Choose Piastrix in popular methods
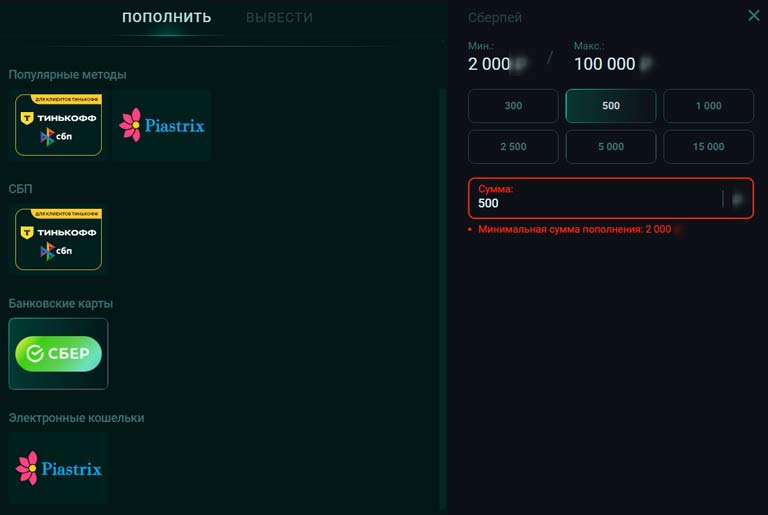Screen dimensions: 768x515 pos(162,125)
